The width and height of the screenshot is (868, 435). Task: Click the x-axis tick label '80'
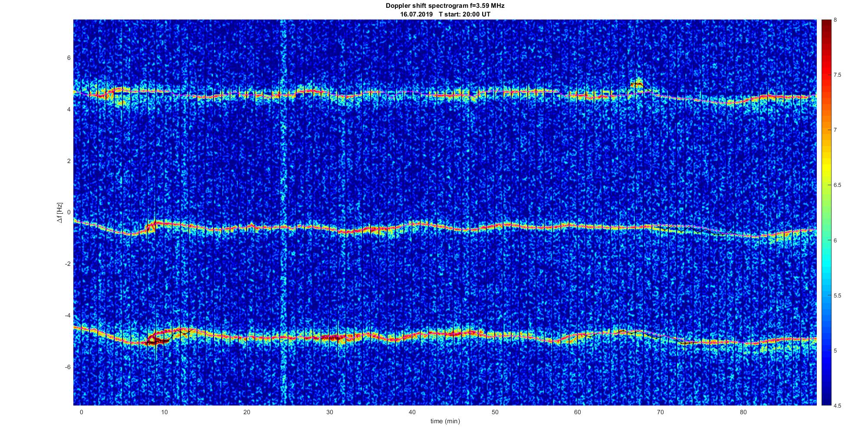click(743, 412)
